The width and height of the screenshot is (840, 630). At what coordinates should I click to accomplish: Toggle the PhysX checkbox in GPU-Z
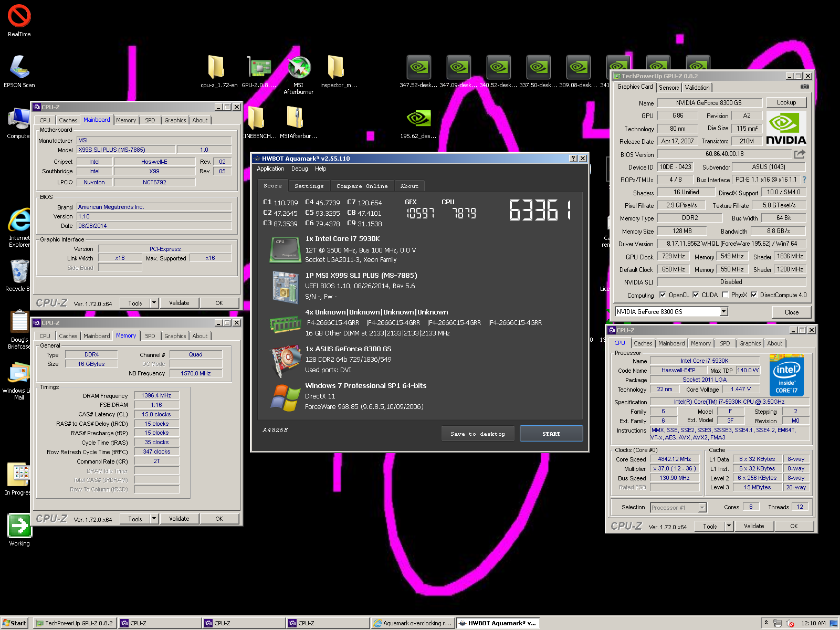(x=725, y=295)
